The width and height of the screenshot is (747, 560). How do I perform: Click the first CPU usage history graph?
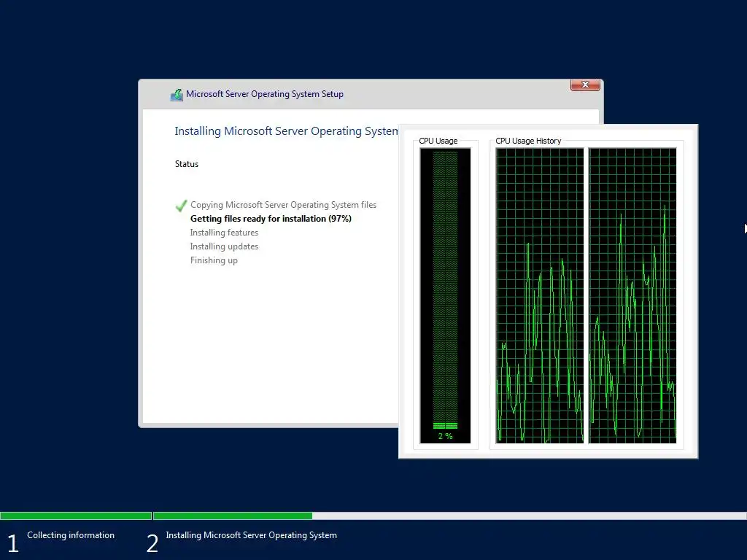point(539,296)
